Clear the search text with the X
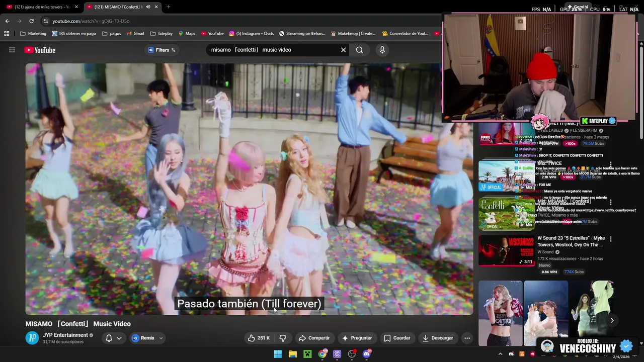The width and height of the screenshot is (644, 362). point(344,50)
